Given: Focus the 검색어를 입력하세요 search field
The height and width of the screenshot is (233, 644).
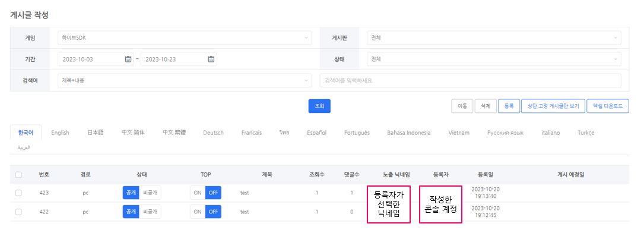Looking at the screenshot, I should click(x=470, y=81).
